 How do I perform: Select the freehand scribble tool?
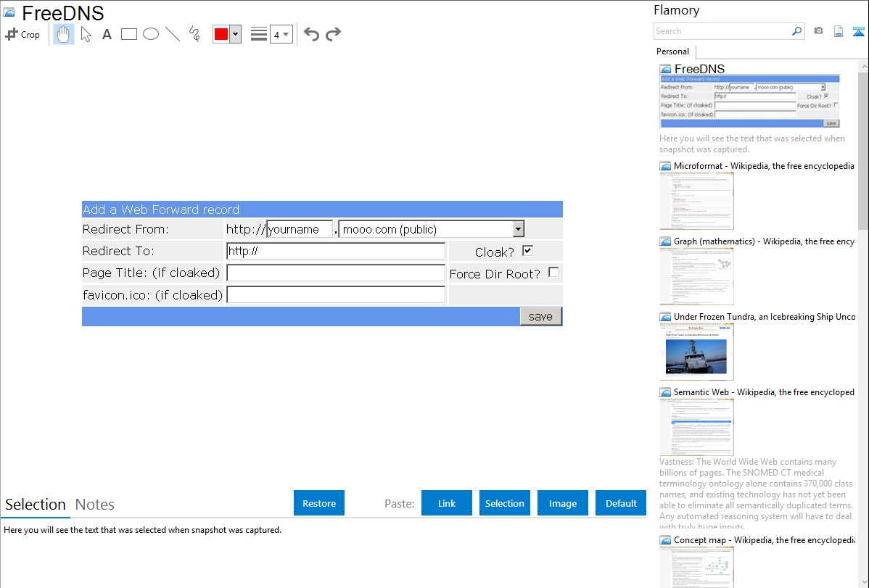194,34
